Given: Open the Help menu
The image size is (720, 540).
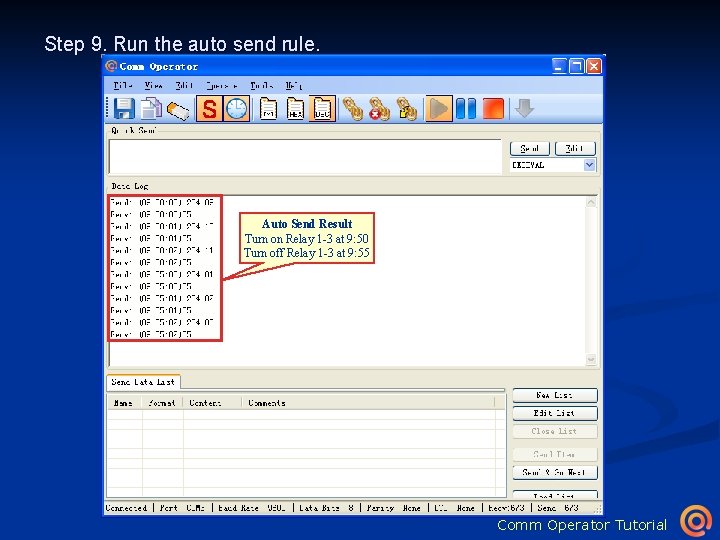Looking at the screenshot, I should tap(293, 85).
